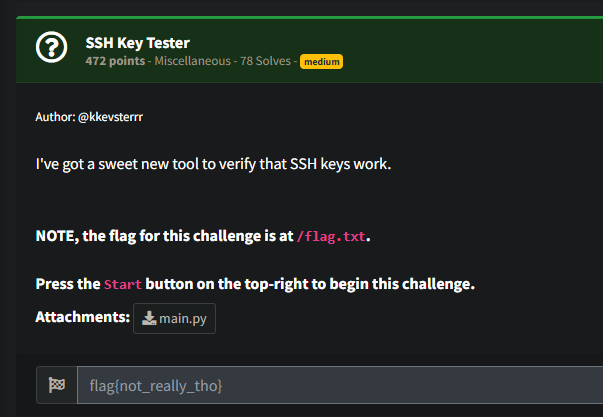The image size is (603, 417).
Task: Click the download icon beside main.py
Action: [x=149, y=318]
